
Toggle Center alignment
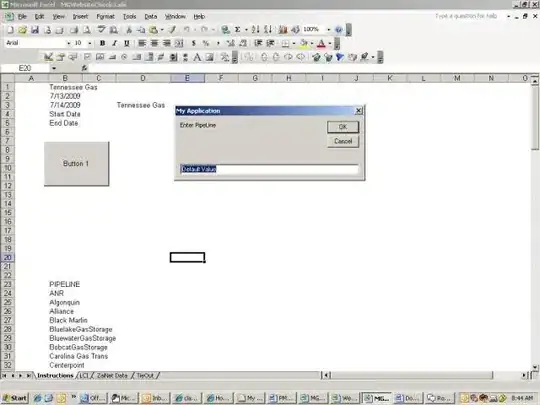[x=154, y=43]
